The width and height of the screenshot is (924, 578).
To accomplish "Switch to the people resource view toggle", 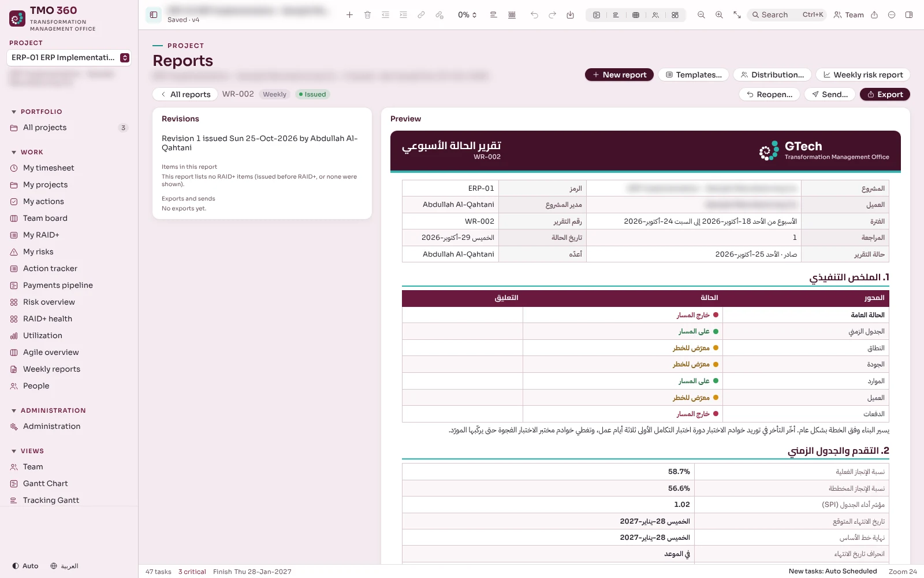I will point(655,15).
